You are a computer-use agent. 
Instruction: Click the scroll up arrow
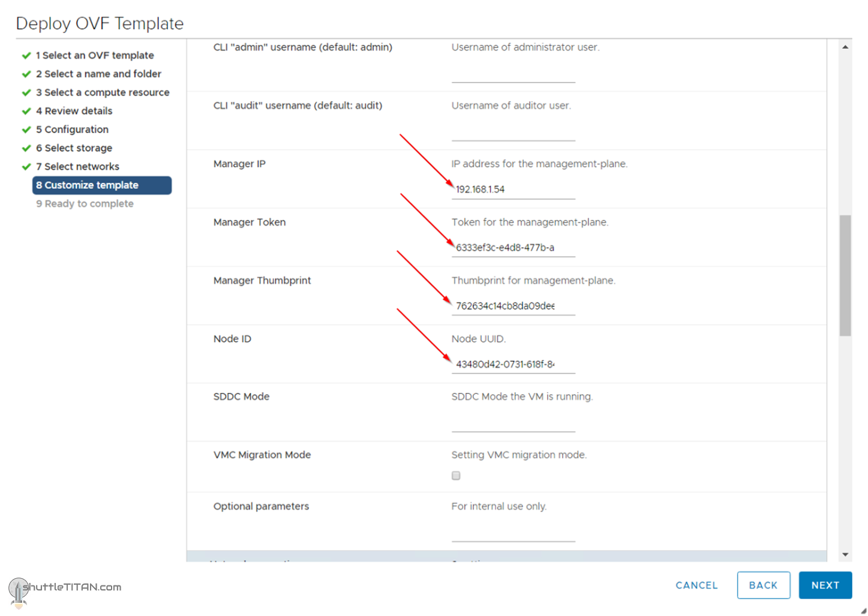point(845,47)
